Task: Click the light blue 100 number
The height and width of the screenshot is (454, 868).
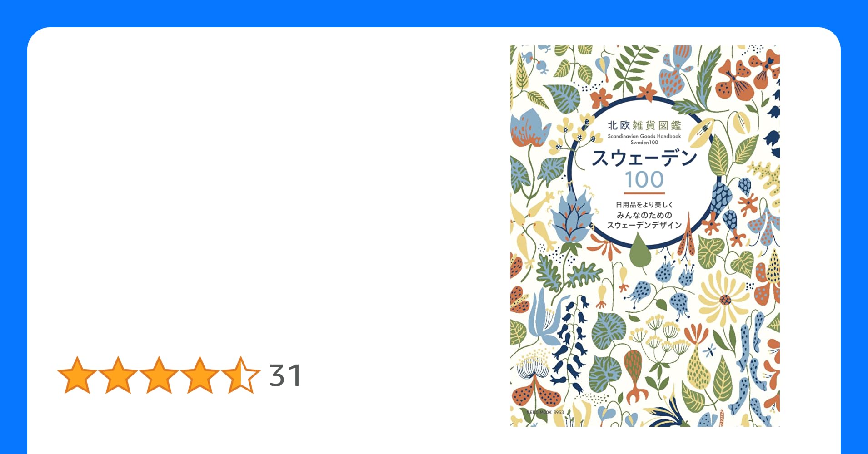Action: point(644,179)
